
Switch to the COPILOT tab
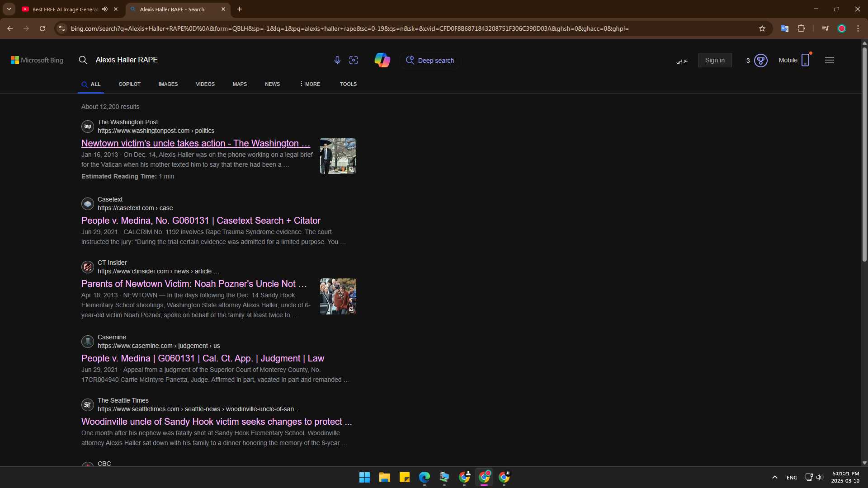pos(129,84)
